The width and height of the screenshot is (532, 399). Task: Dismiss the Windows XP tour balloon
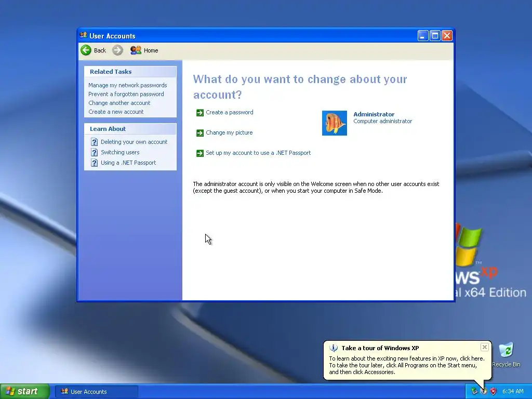click(485, 347)
